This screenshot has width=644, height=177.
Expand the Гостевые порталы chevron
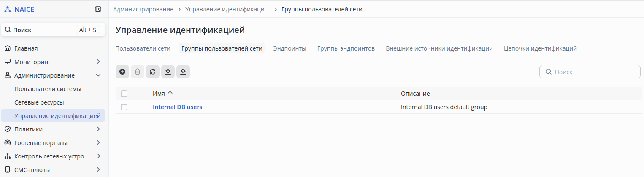click(98, 143)
